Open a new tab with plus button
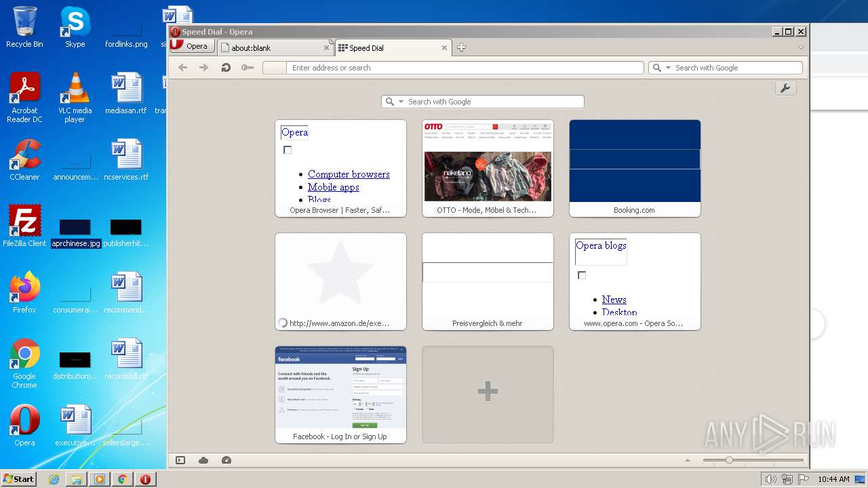Viewport: 868px width, 488px height. click(x=461, y=47)
